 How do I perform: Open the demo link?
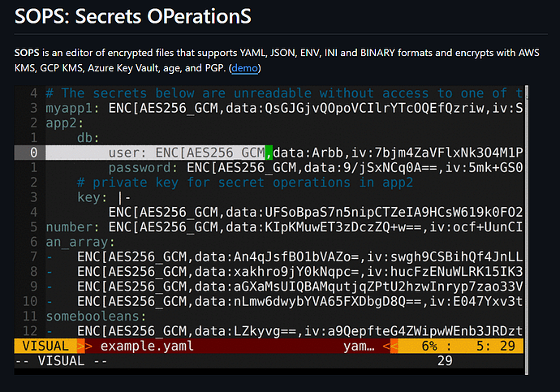point(243,69)
